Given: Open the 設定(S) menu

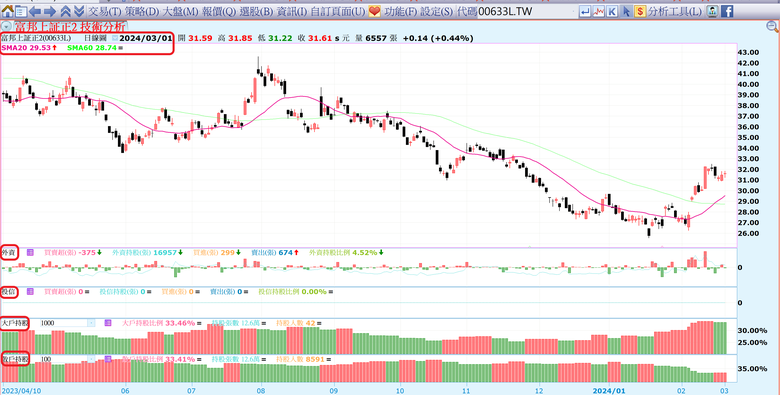Looking at the screenshot, I should [x=437, y=11].
